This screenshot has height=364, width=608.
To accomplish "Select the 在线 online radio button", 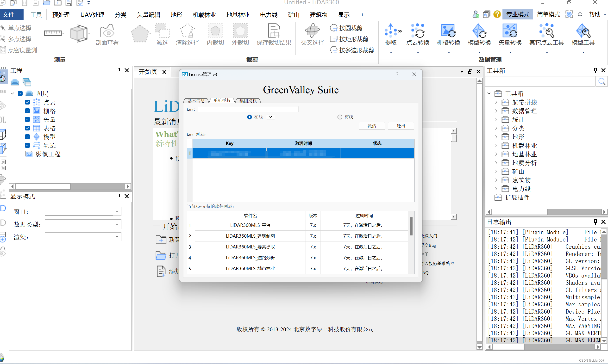I will tap(249, 117).
